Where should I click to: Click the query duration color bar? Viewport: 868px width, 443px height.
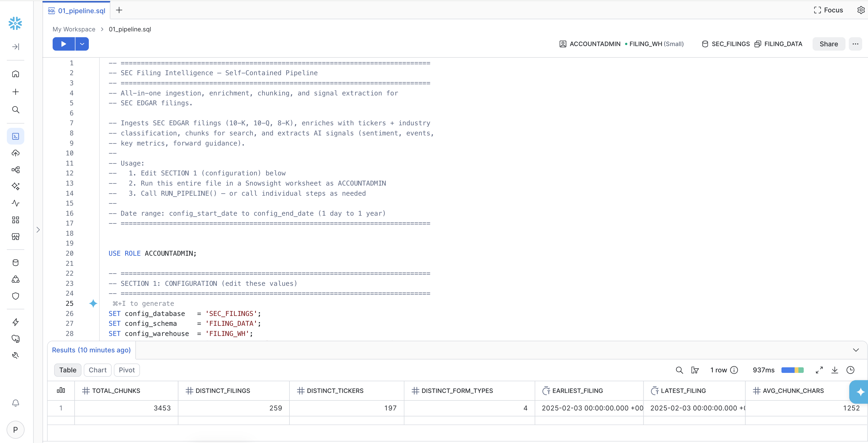pos(792,370)
